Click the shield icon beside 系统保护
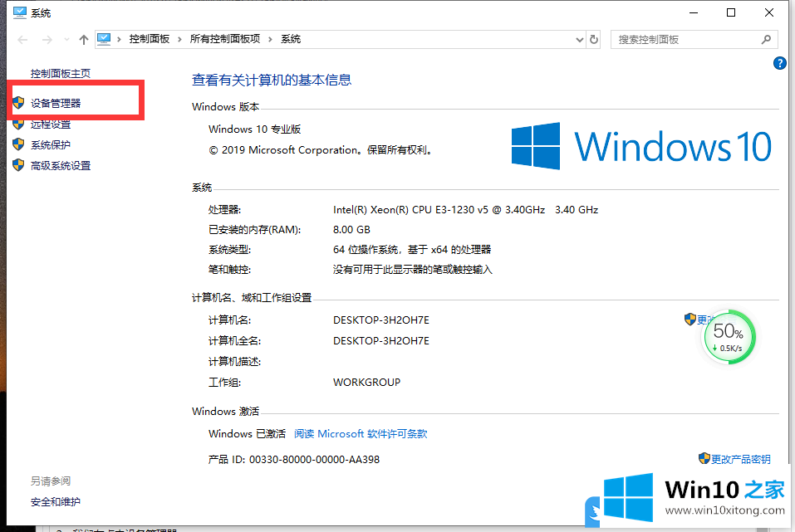 18,144
